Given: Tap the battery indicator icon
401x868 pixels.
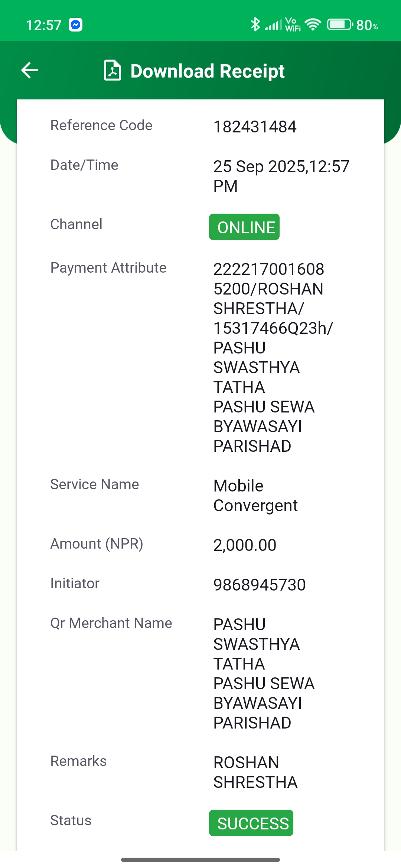Looking at the screenshot, I should coord(340,25).
